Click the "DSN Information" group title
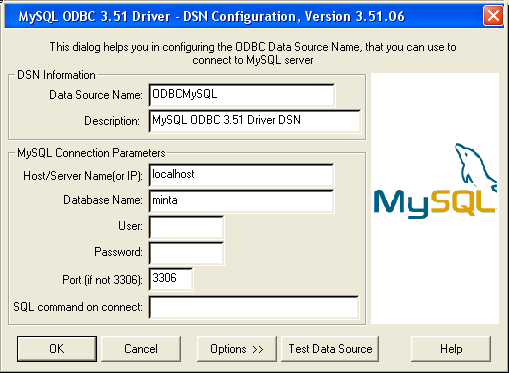Screen dimensions: 509x373 [x=56, y=75]
